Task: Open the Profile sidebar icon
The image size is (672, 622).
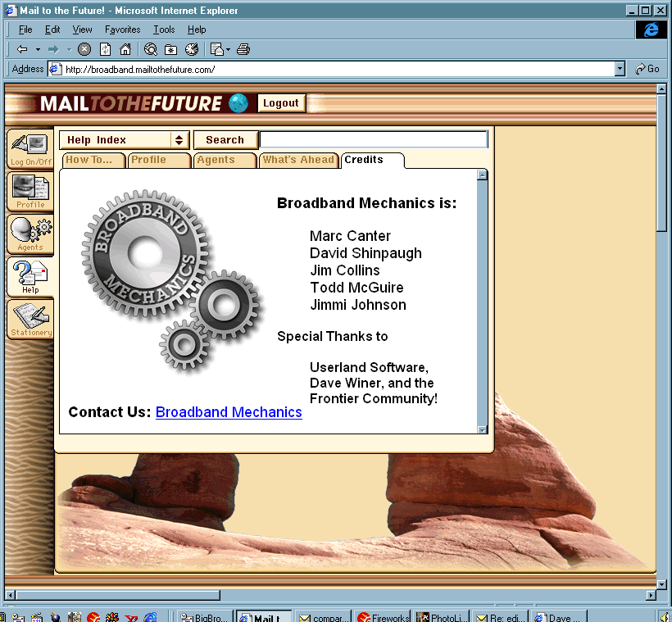Action: pos(30,192)
